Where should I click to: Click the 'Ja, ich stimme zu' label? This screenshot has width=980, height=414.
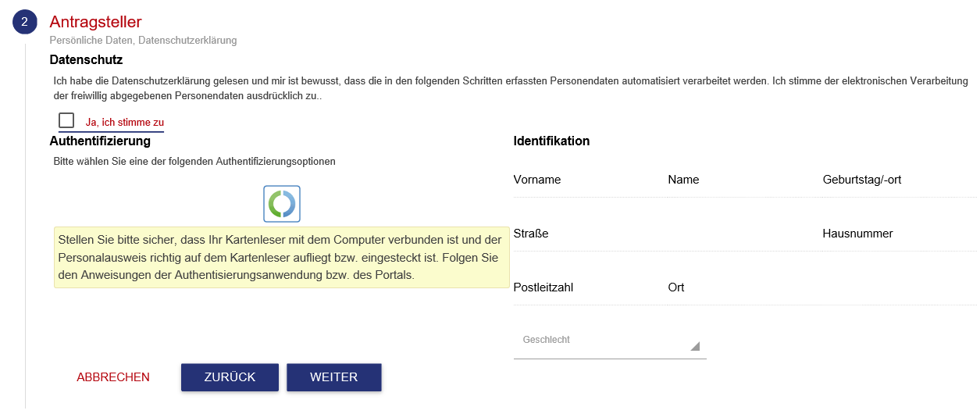coord(125,123)
